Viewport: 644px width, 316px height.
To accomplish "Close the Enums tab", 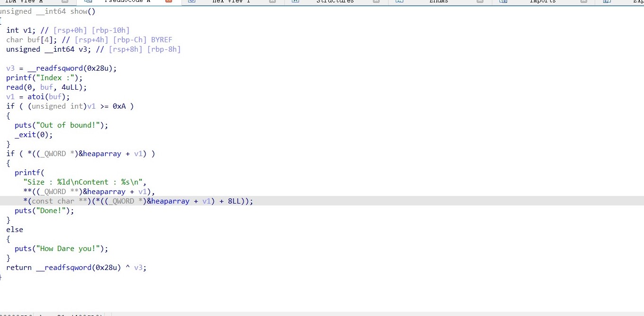I will [480, 1].
